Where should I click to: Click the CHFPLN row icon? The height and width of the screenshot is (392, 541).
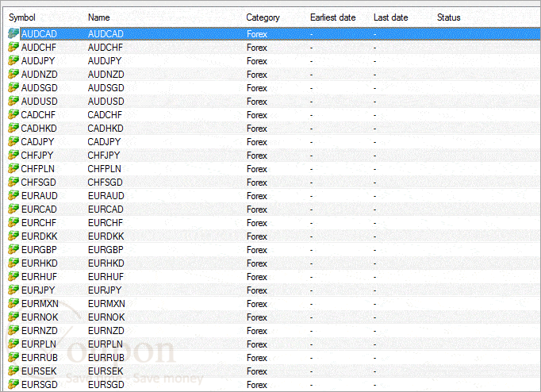[13, 168]
